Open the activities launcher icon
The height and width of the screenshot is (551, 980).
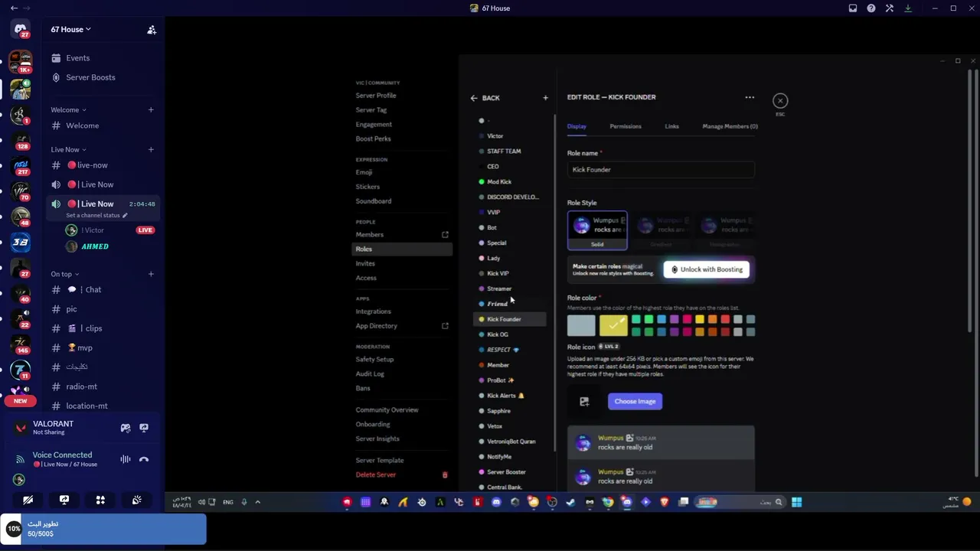[100, 500]
